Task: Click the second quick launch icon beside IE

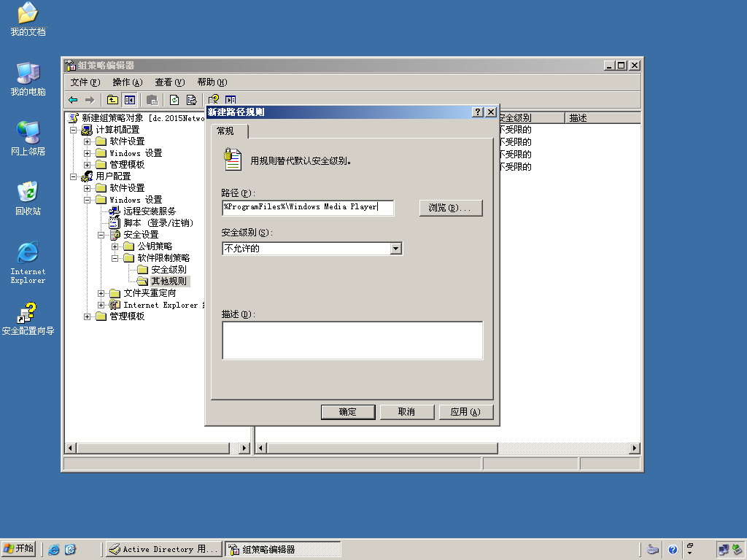Action: (x=70, y=550)
